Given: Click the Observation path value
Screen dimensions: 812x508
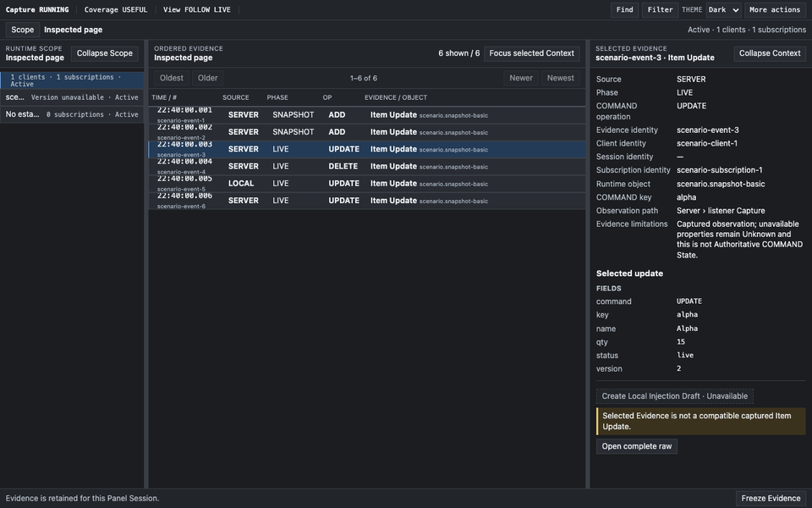Looking at the screenshot, I should [x=721, y=211].
